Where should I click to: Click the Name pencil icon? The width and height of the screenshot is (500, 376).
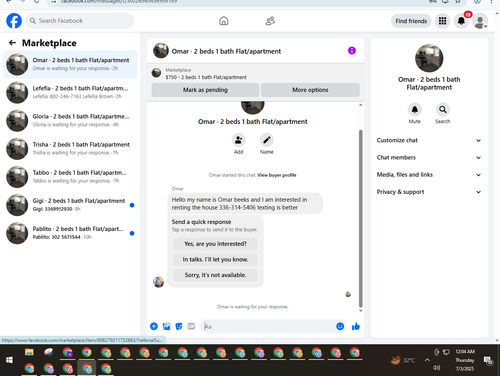(267, 140)
